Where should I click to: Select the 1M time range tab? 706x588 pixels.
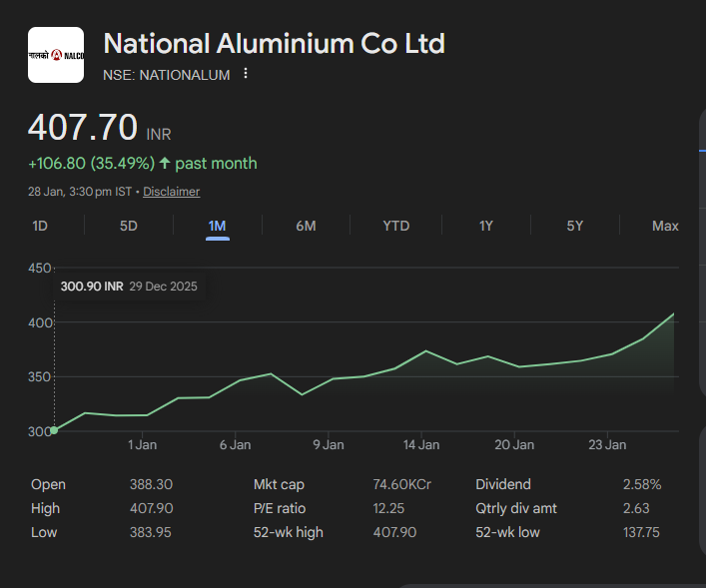click(x=217, y=226)
